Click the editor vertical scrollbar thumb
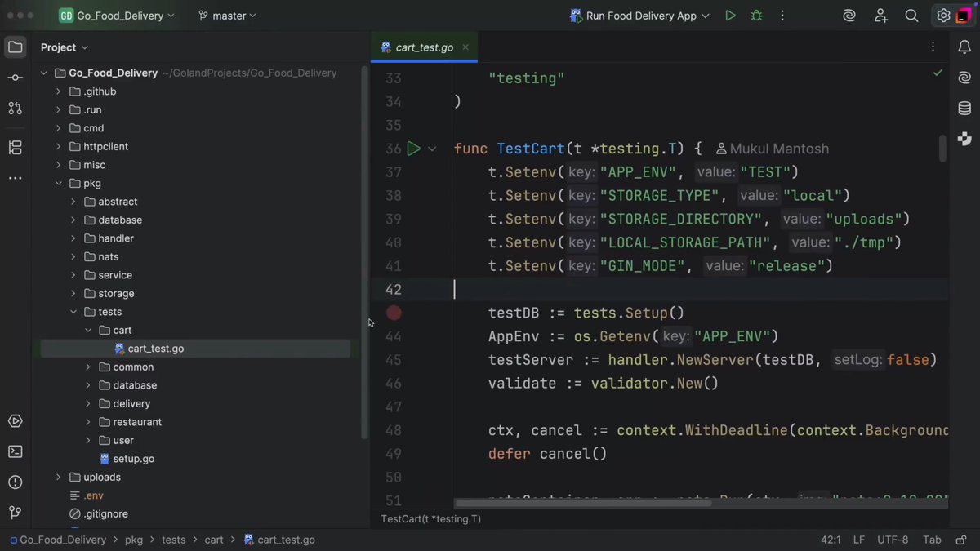980x551 pixels. [x=942, y=147]
